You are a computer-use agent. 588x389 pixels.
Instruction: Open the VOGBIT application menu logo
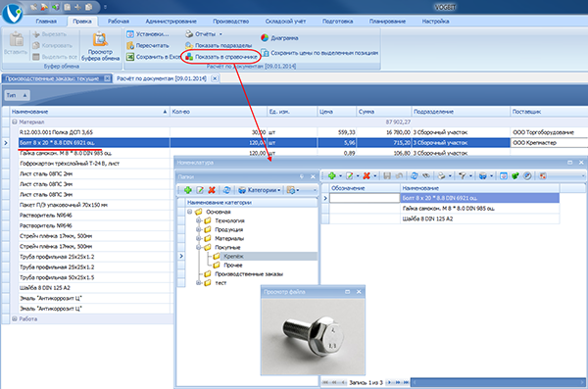coord(12,13)
